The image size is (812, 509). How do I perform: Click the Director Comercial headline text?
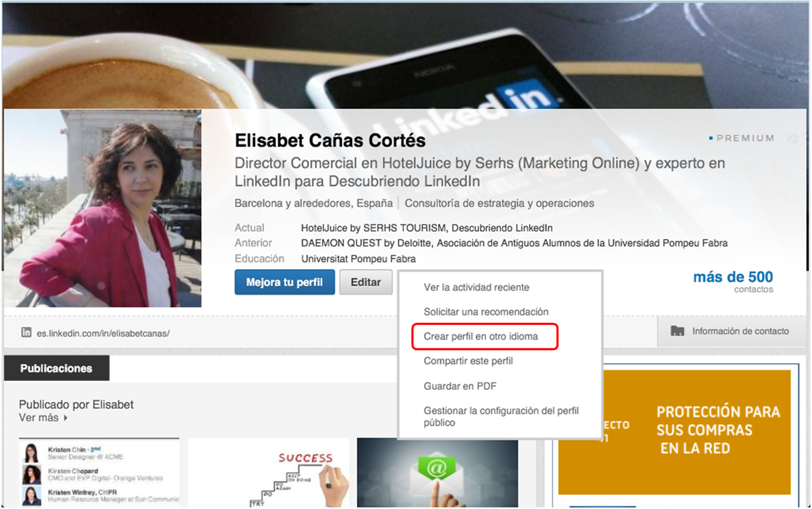point(480,172)
